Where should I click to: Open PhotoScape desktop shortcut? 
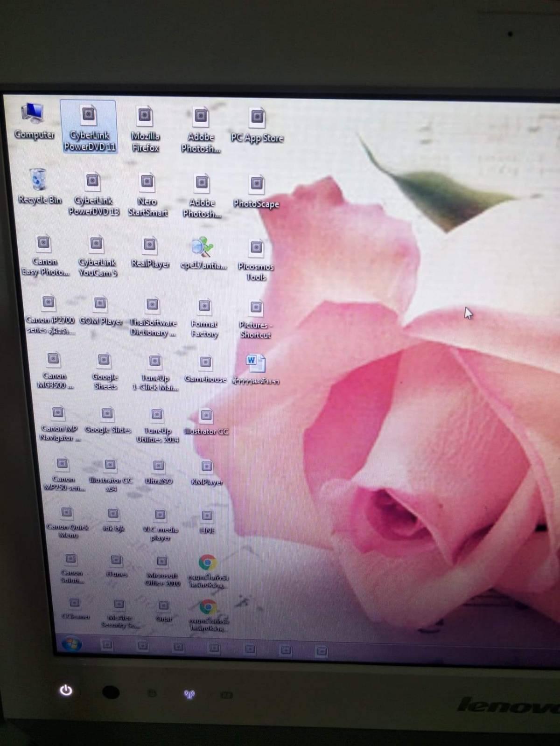256,192
